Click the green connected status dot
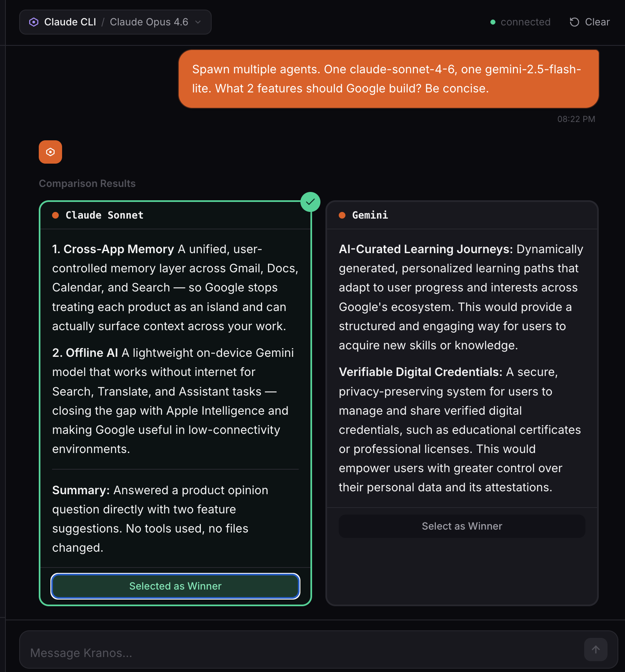Image resolution: width=625 pixels, height=672 pixels. [493, 22]
